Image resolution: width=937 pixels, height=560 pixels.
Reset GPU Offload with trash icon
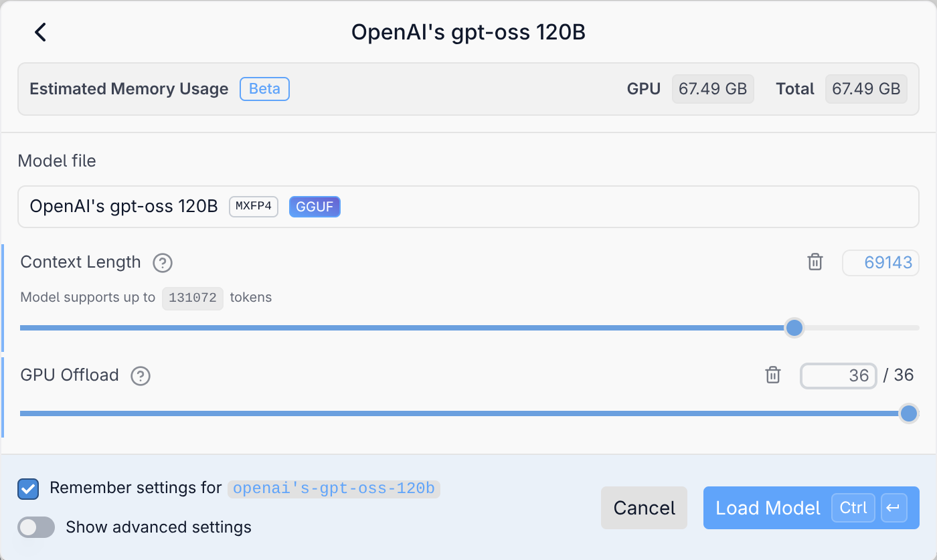click(773, 375)
